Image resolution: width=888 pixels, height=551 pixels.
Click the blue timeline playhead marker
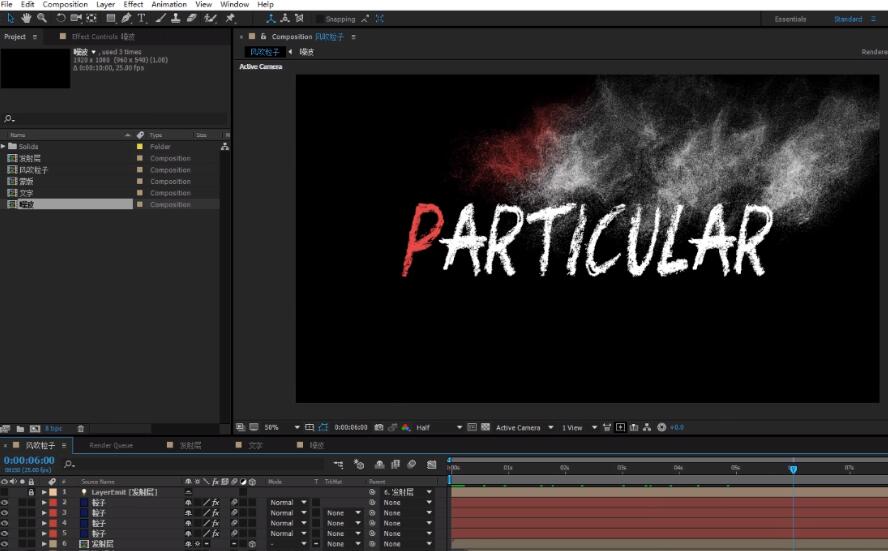[x=793, y=468]
